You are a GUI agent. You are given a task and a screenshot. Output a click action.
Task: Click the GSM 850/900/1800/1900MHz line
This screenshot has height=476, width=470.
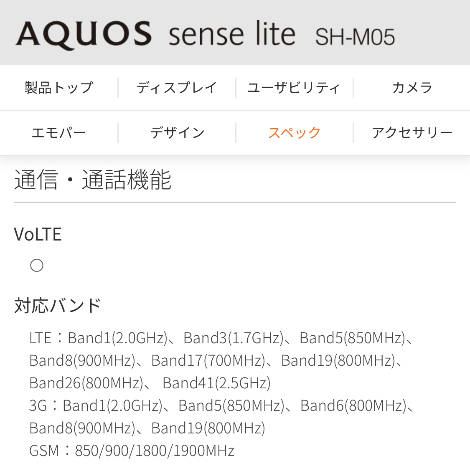pyautogui.click(x=132, y=451)
